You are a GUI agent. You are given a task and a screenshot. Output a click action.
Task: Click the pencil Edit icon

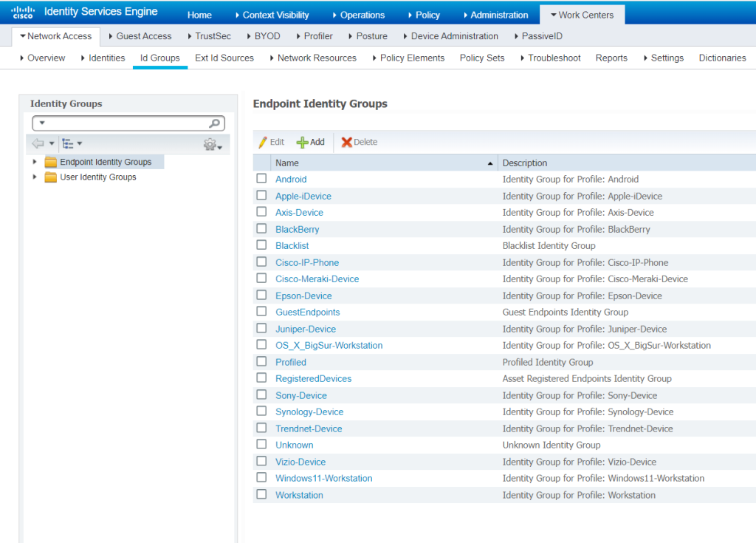pyautogui.click(x=263, y=142)
